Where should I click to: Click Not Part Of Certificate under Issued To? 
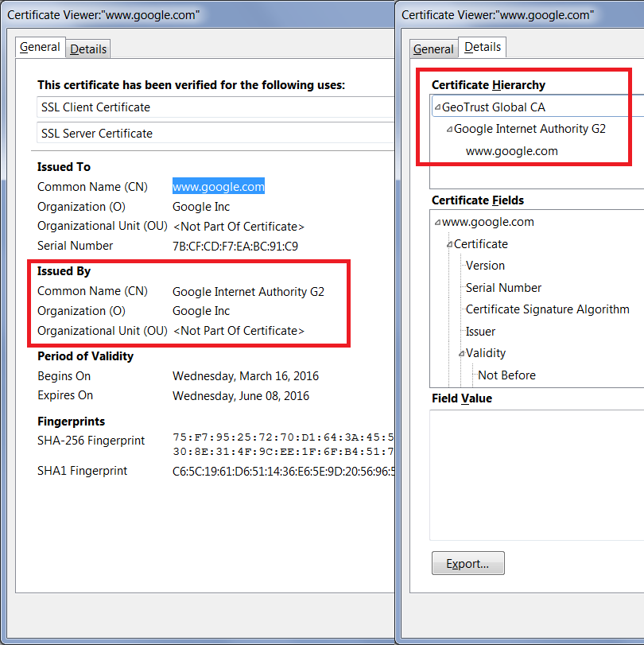point(239,226)
